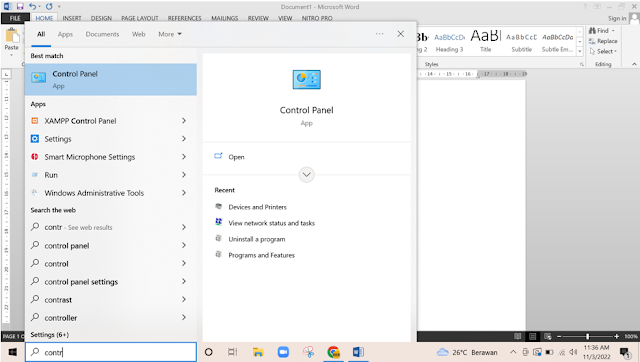
Task: Open Zoom from the taskbar
Action: click(283, 352)
